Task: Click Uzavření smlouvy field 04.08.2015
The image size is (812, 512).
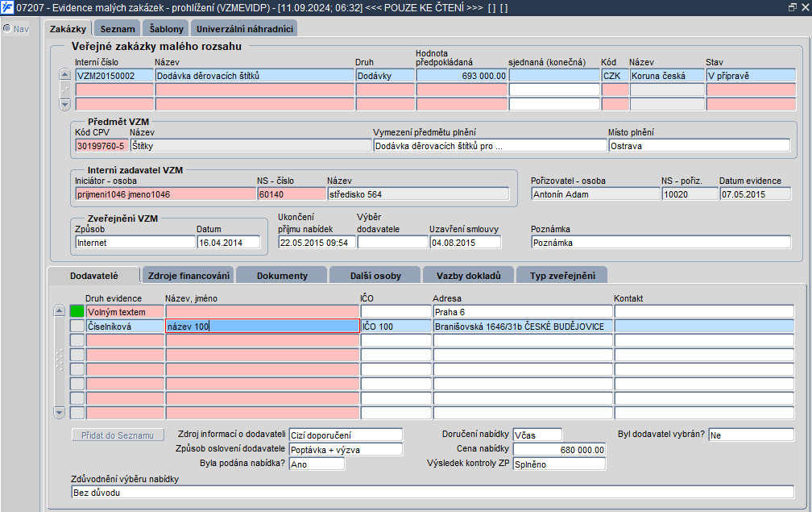Action: click(x=466, y=243)
